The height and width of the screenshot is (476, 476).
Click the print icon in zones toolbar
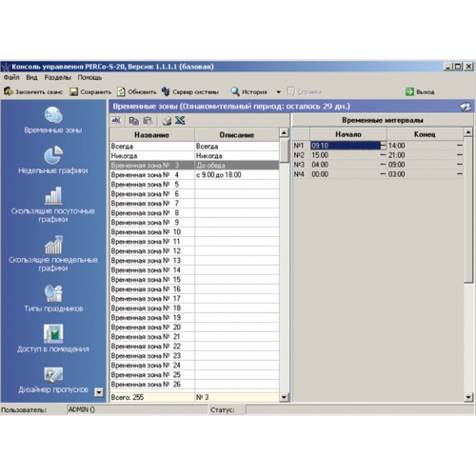[167, 121]
